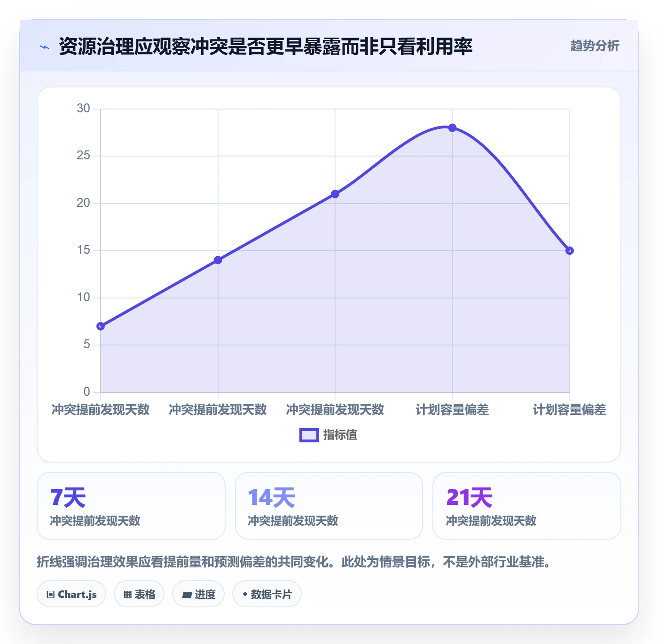Select the title 资源治理应观察冲突是否更早暴露而非只看利用率
This screenshot has height=644, width=658.
pyautogui.click(x=266, y=47)
